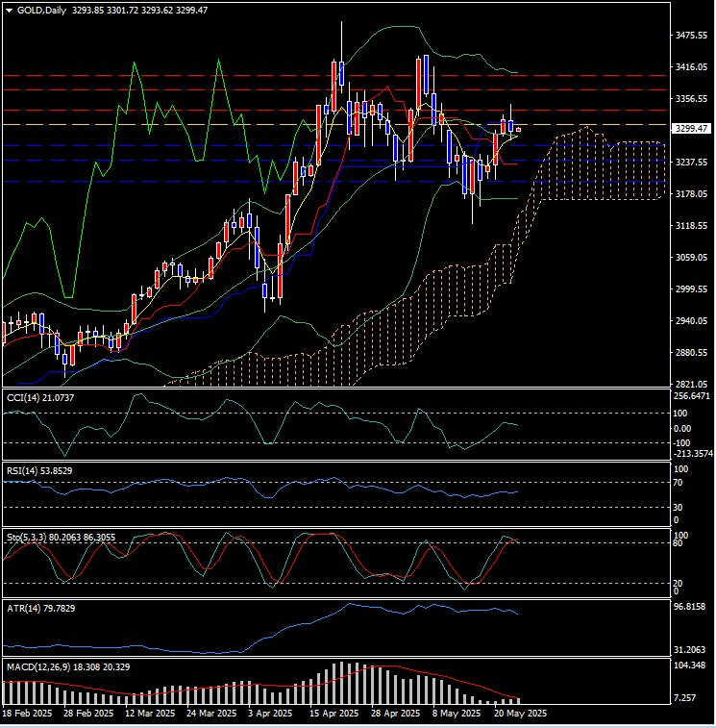This screenshot has width=716, height=728.
Task: Select the Sto(5,3,3) indicator label
Action: (62, 538)
